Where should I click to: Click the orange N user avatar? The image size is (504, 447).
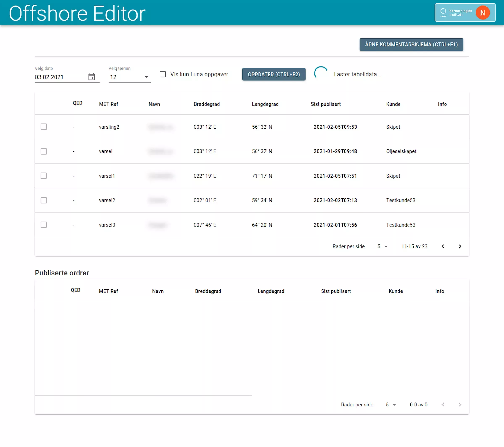click(483, 13)
